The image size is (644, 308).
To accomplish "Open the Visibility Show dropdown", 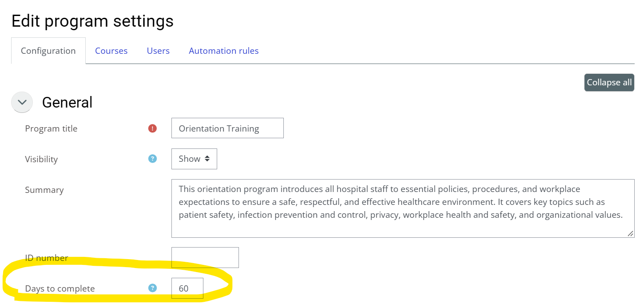I will coord(194,159).
